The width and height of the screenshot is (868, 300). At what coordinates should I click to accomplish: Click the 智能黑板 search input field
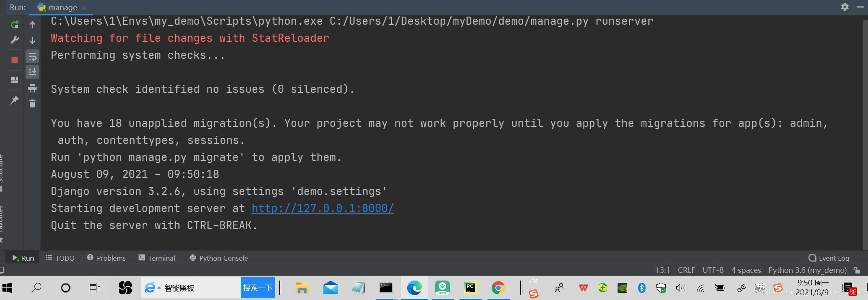[x=191, y=288]
